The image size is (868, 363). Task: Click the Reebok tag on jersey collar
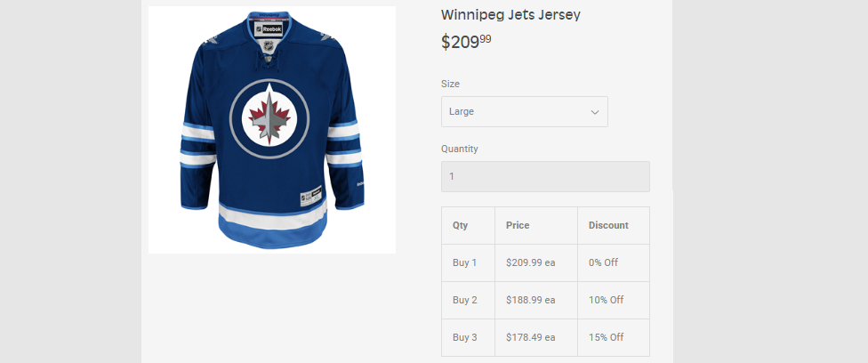coord(272,28)
